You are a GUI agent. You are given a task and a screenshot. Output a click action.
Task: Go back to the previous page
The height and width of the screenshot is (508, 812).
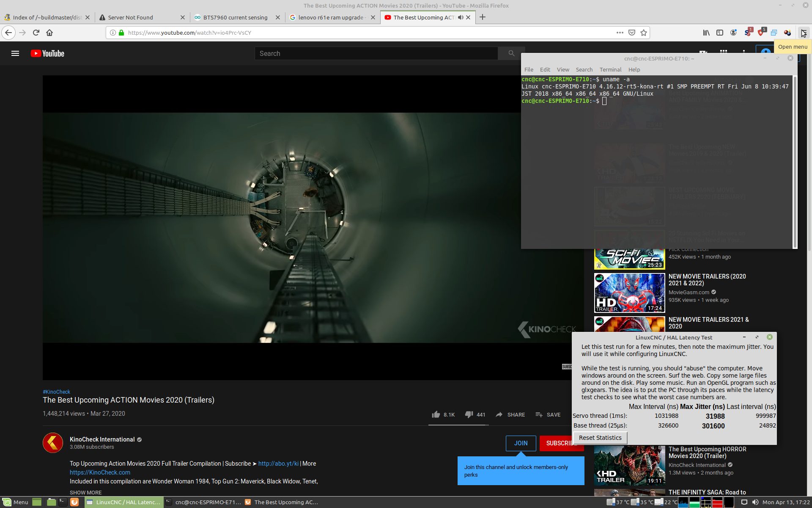pos(8,33)
